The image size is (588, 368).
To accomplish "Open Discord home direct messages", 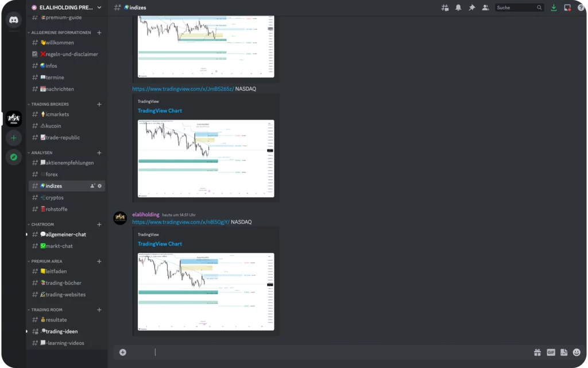I will tap(14, 20).
